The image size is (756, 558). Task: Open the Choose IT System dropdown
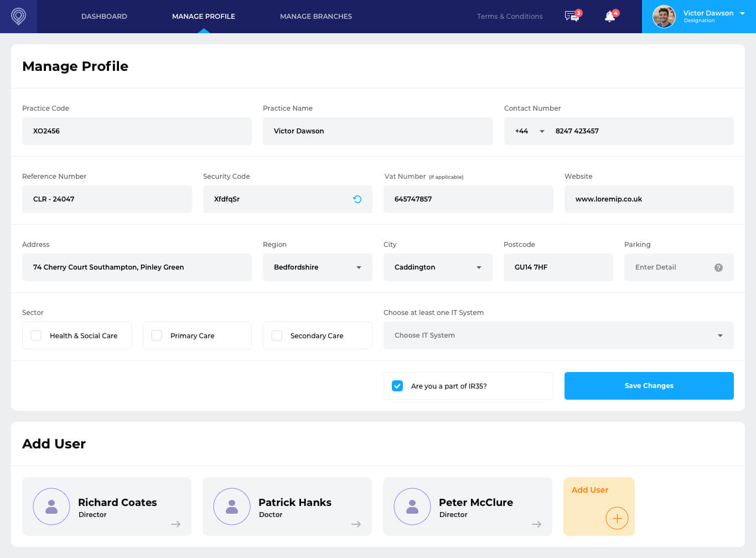point(558,335)
